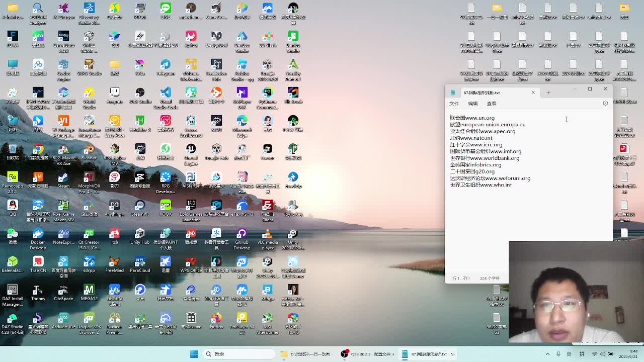Select Firefox desktop icon

coord(216,321)
